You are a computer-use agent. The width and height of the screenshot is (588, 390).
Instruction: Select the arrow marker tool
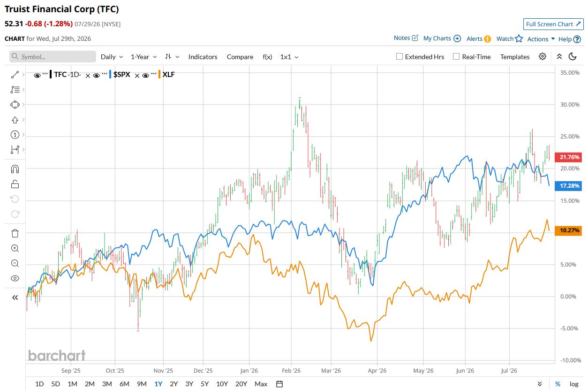click(15, 120)
